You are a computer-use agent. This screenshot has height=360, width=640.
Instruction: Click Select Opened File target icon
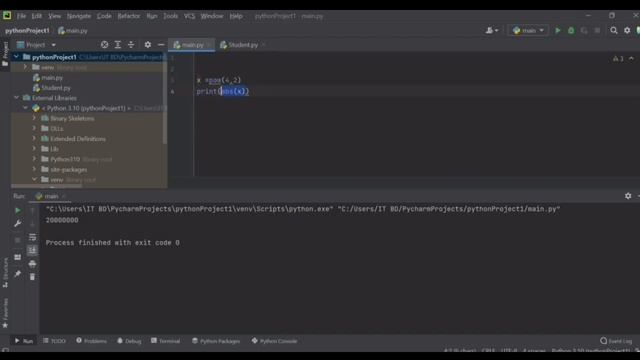104,45
